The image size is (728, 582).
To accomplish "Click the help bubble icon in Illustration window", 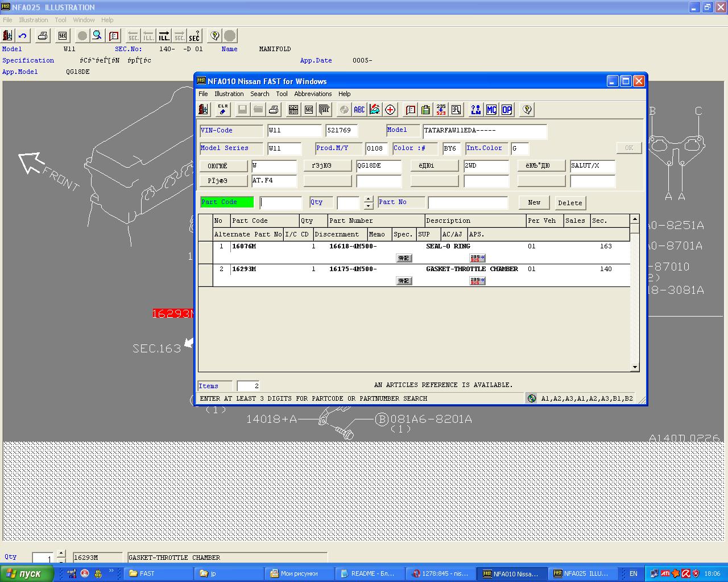I will (214, 36).
